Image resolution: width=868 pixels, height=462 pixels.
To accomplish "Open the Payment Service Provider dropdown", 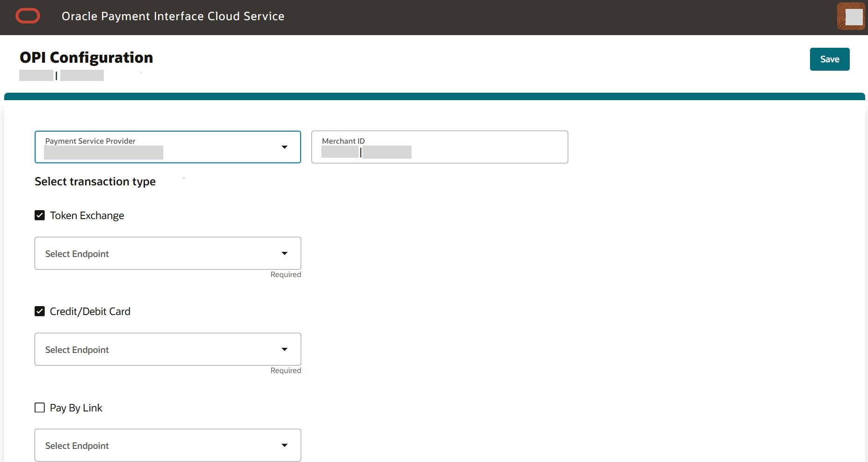I will click(x=168, y=147).
